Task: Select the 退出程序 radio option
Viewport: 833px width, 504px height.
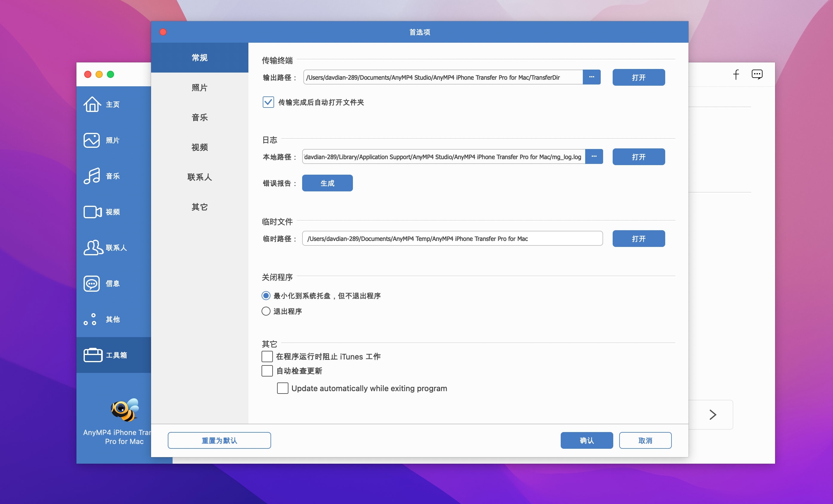Action: click(x=266, y=311)
